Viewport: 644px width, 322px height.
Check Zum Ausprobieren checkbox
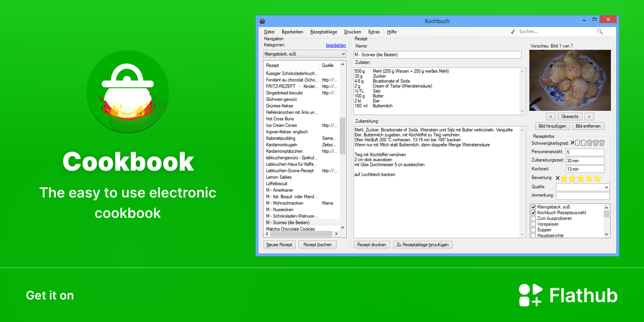point(533,218)
